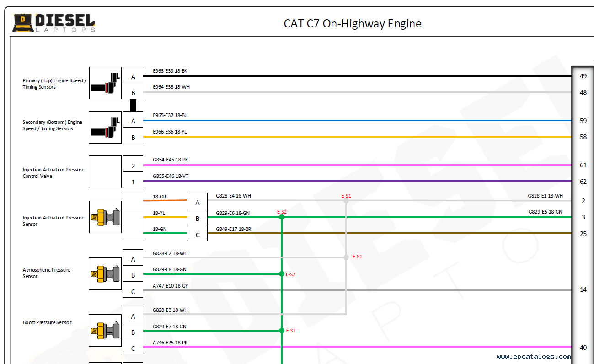
Task: Select the Primary Engine Speed sensor icon
Action: pos(105,83)
